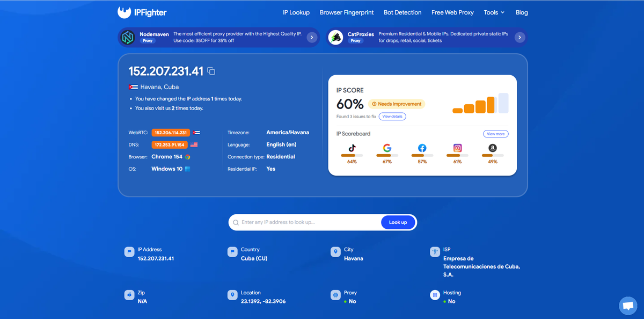Click the IP Address flag icon

[x=129, y=251]
